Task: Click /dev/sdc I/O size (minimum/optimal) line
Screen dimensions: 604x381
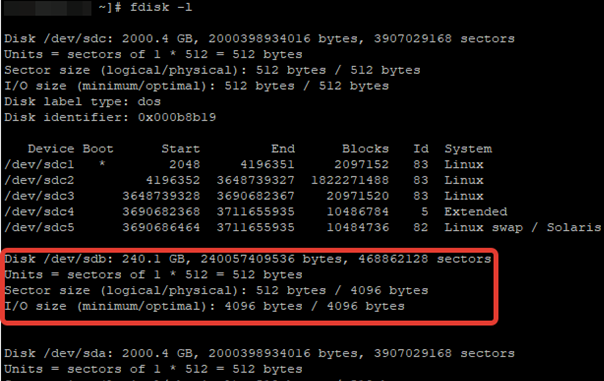Action: [196, 86]
